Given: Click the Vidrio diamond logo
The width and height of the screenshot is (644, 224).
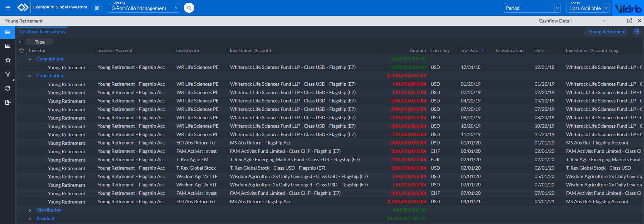Looking at the screenshot, I should [x=23, y=7].
